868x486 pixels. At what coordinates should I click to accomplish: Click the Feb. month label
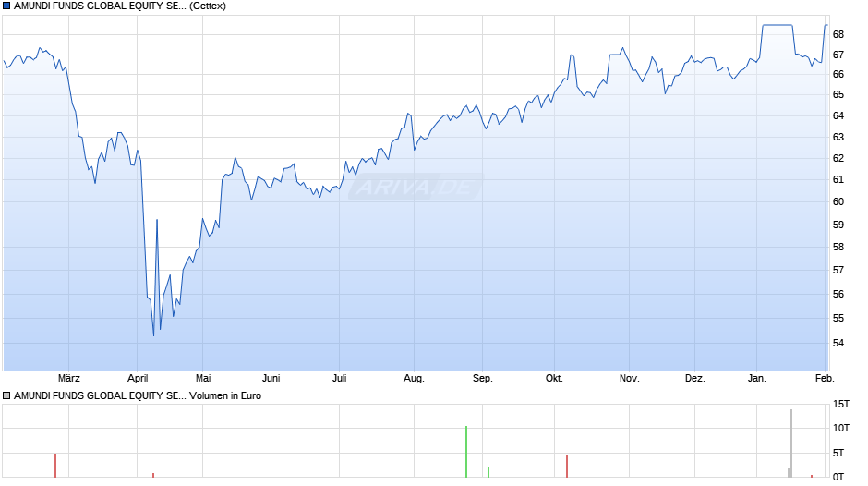825,379
